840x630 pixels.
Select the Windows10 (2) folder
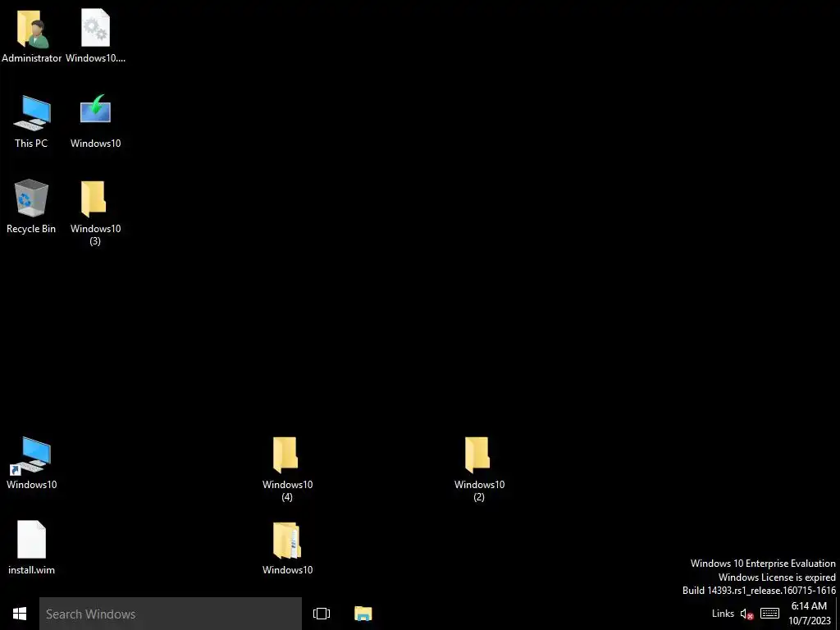[x=477, y=454]
